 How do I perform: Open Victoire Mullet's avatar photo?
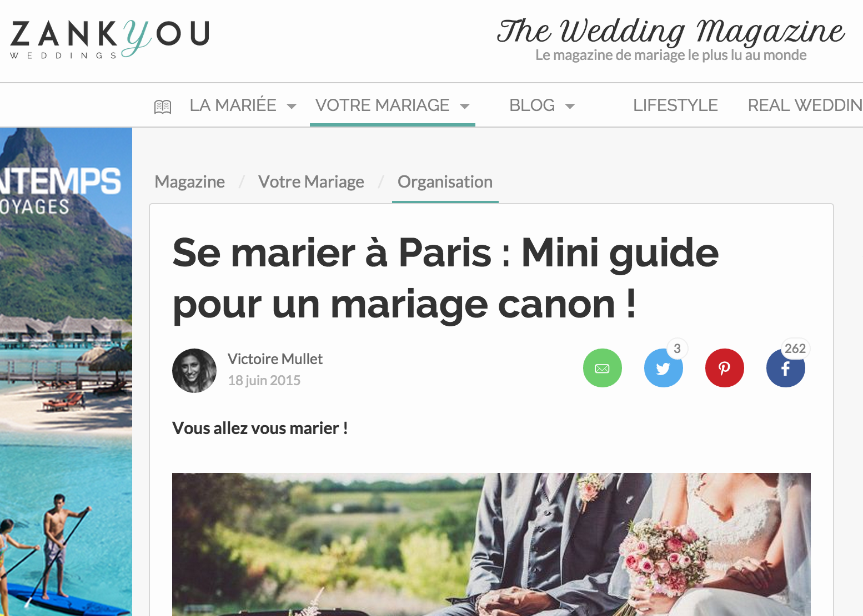point(194,371)
